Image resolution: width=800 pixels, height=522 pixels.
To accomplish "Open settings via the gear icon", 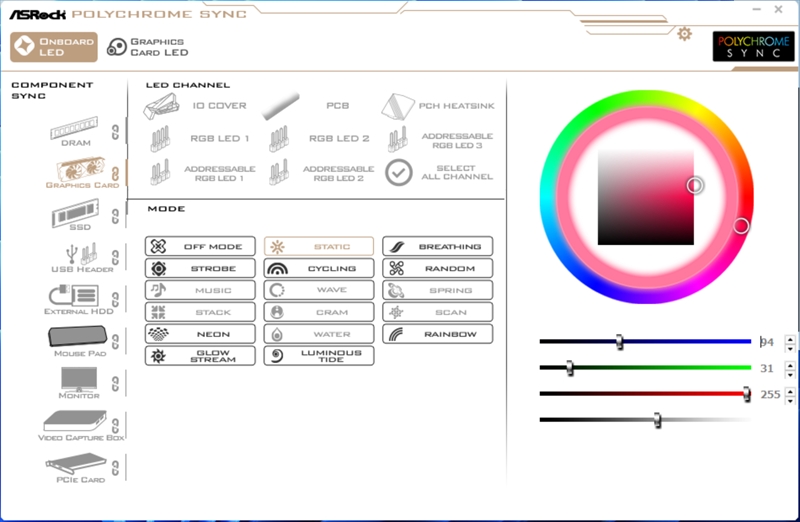I will 684,34.
